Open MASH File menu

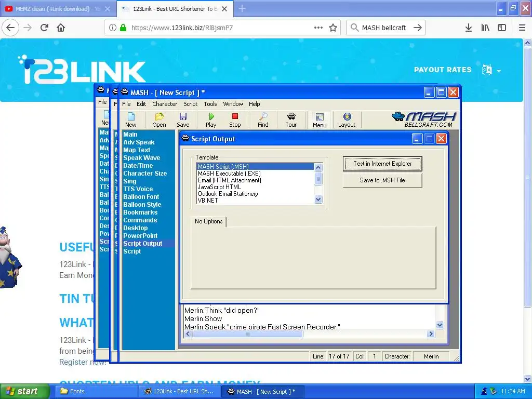click(126, 104)
